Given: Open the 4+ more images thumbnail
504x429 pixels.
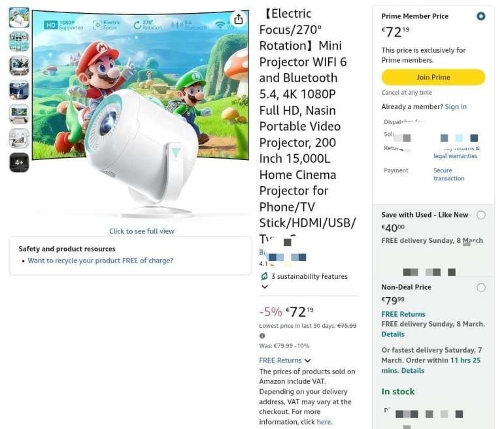Looking at the screenshot, I should point(19,163).
